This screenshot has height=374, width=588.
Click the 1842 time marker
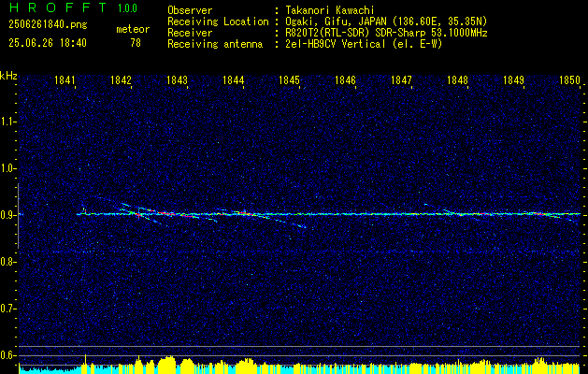click(122, 80)
